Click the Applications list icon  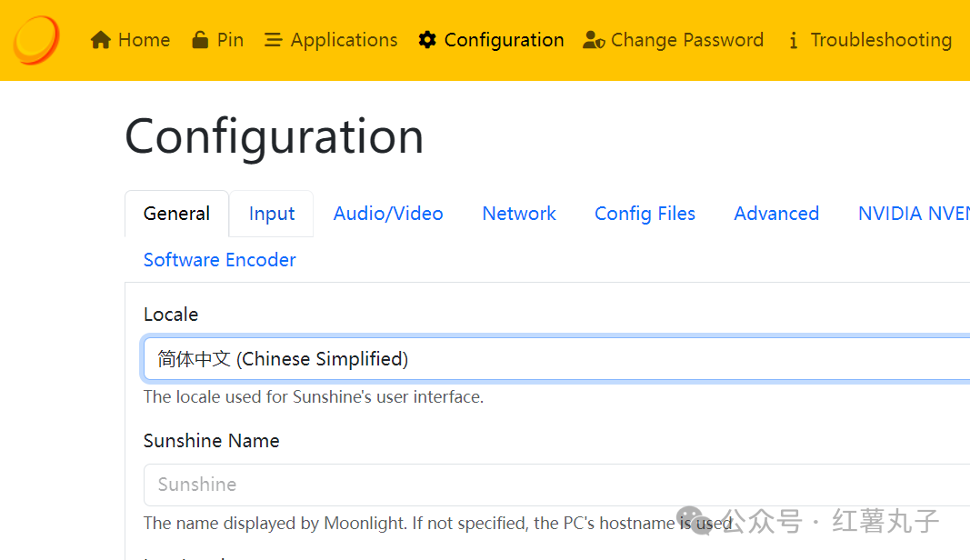(273, 40)
